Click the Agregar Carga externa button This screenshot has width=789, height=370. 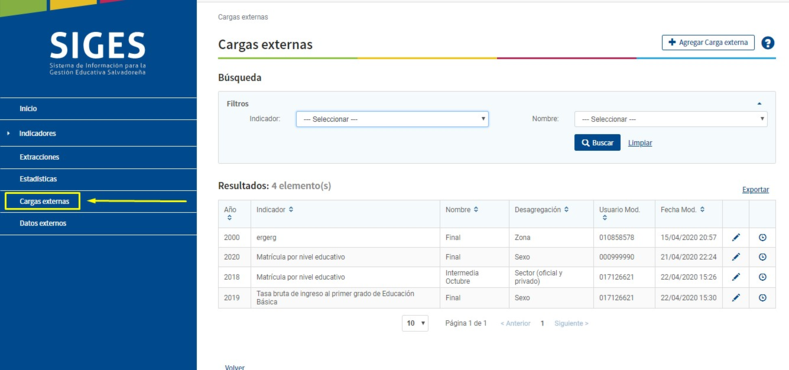pyautogui.click(x=708, y=43)
